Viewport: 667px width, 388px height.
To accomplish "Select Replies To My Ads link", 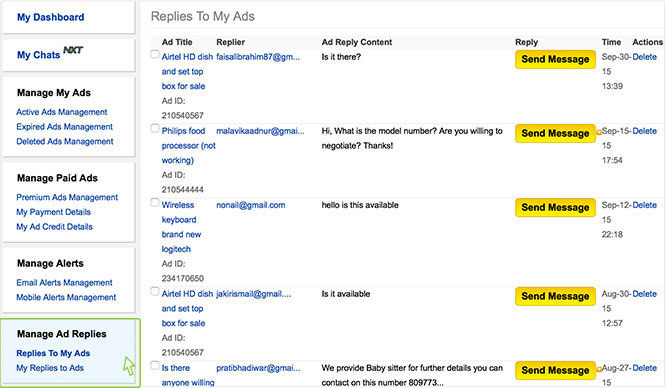I will pyautogui.click(x=53, y=353).
